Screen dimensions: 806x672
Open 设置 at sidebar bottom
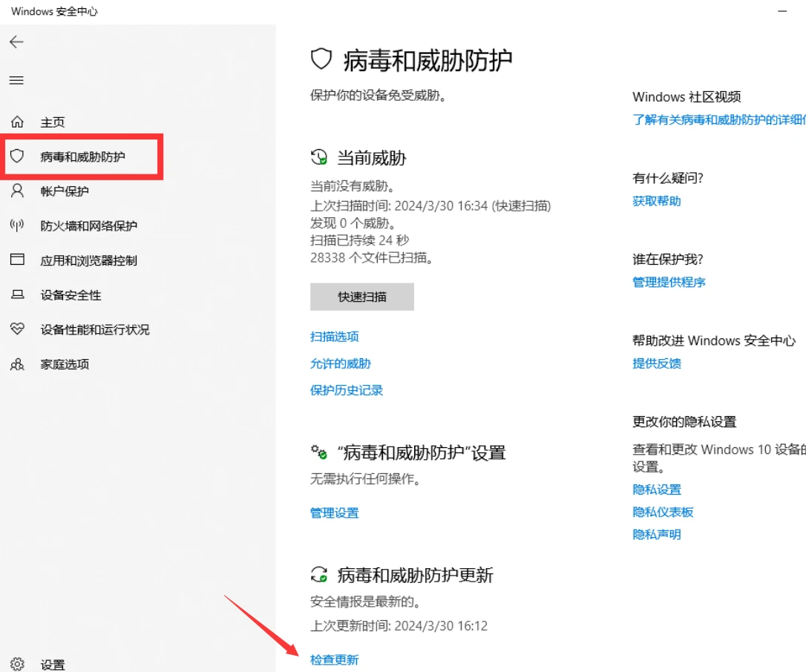point(53,665)
